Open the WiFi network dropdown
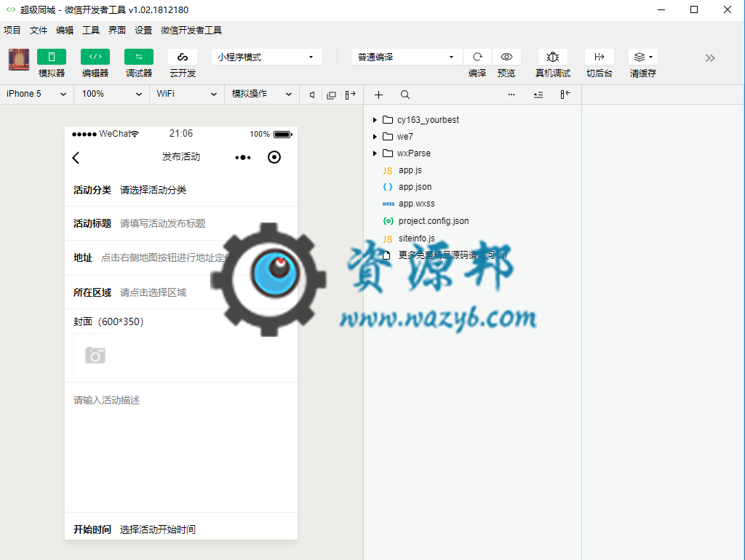Viewport: 745px width, 560px height. tap(187, 94)
